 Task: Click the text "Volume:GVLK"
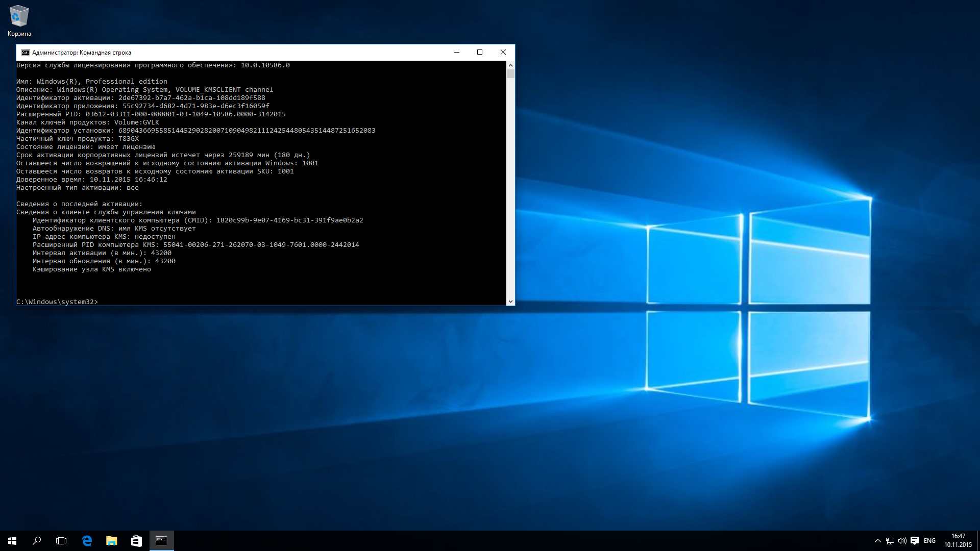click(x=137, y=122)
